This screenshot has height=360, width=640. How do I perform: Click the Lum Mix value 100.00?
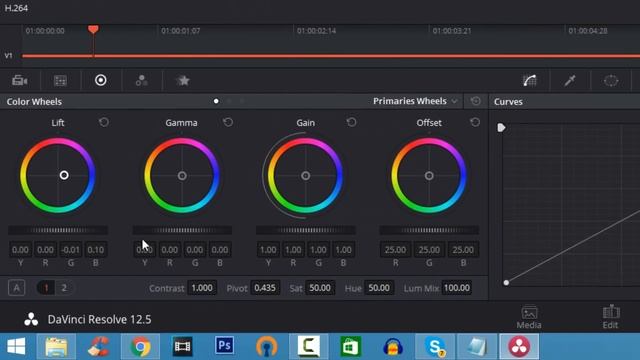pyautogui.click(x=457, y=288)
